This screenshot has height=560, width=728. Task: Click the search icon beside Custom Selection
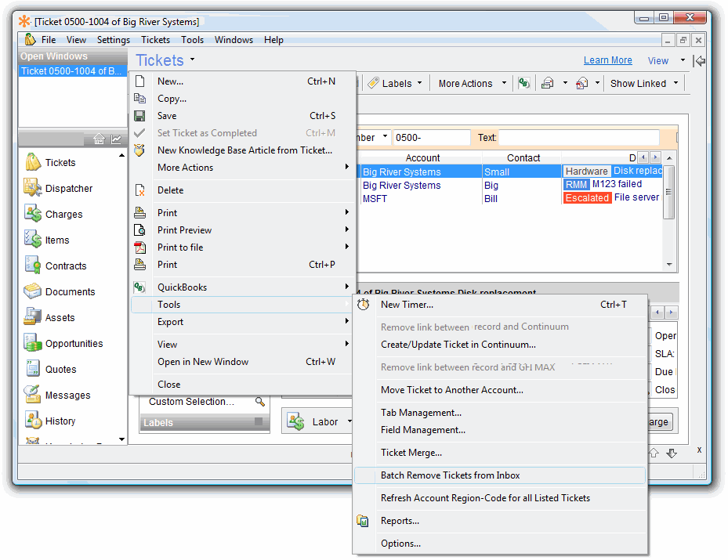point(260,402)
